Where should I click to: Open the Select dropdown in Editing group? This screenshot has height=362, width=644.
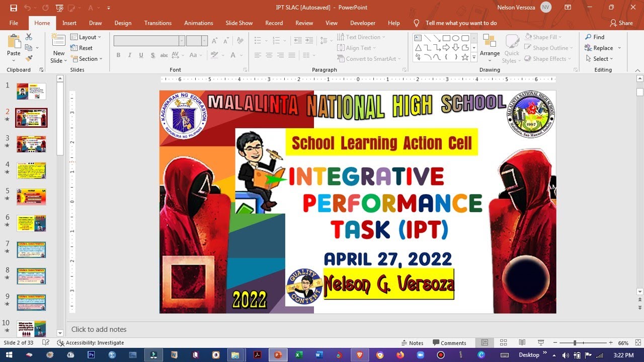(x=599, y=59)
